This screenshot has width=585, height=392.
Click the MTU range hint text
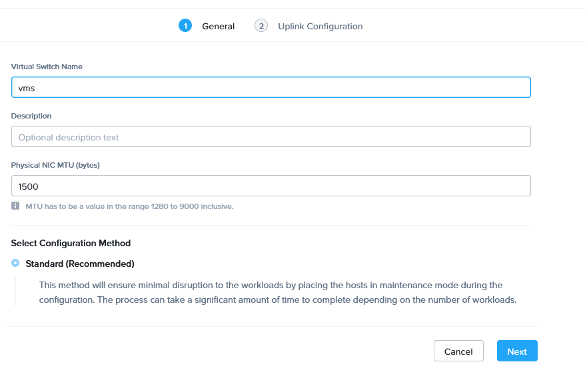click(x=129, y=206)
